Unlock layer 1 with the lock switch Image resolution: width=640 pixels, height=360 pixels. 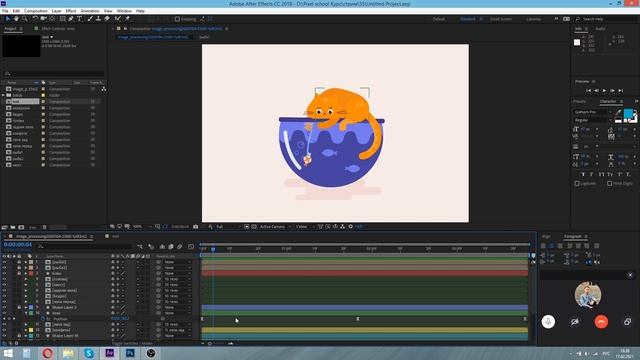pos(19,262)
